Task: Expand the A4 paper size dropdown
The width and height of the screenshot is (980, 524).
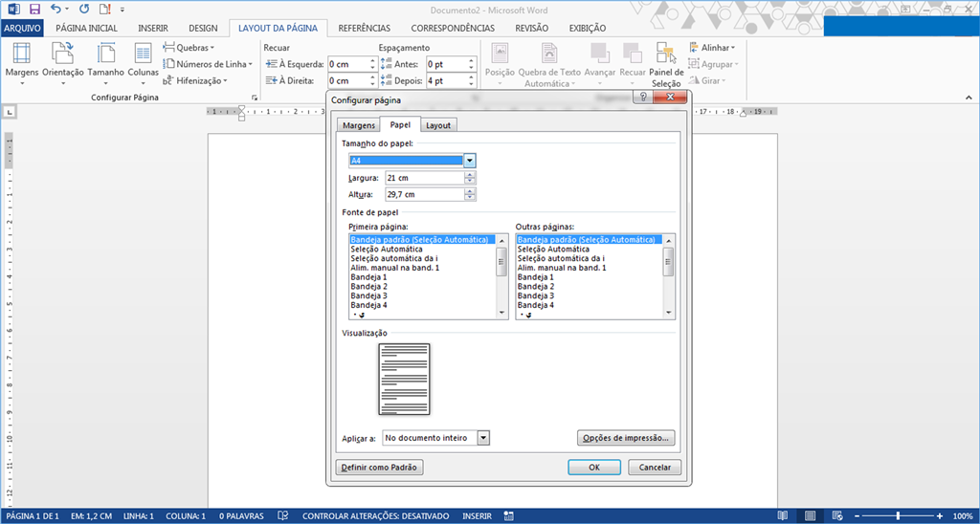Action: click(x=470, y=161)
